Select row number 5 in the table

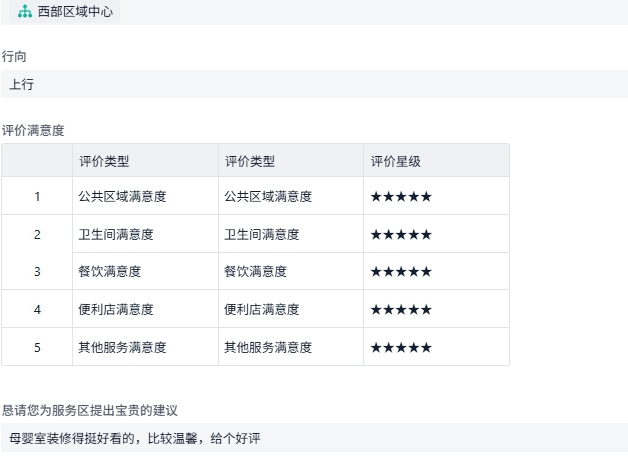pos(37,348)
